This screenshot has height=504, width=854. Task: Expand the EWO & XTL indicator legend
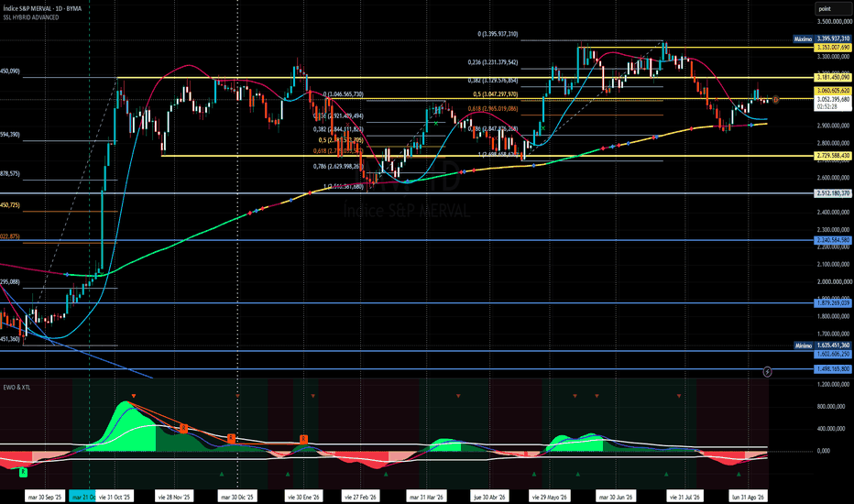(x=16, y=388)
